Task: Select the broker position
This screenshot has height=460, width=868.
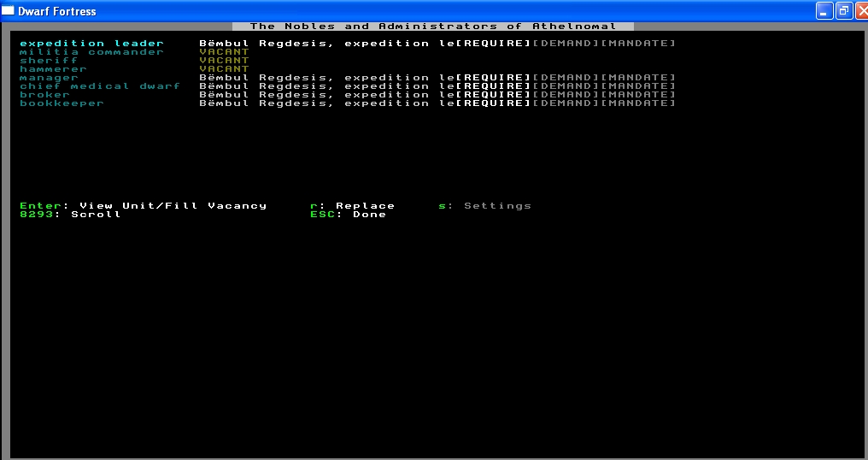Action: 44,95
